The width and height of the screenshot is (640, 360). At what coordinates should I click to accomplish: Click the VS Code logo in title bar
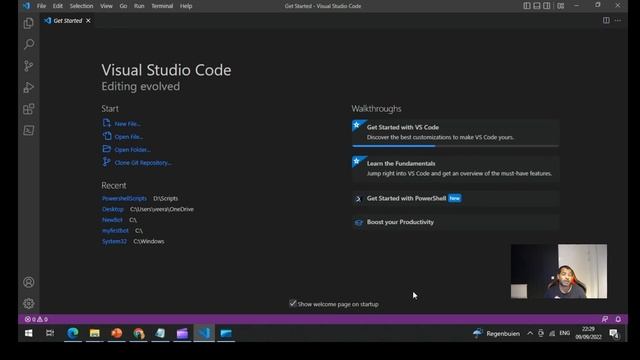point(27,6)
